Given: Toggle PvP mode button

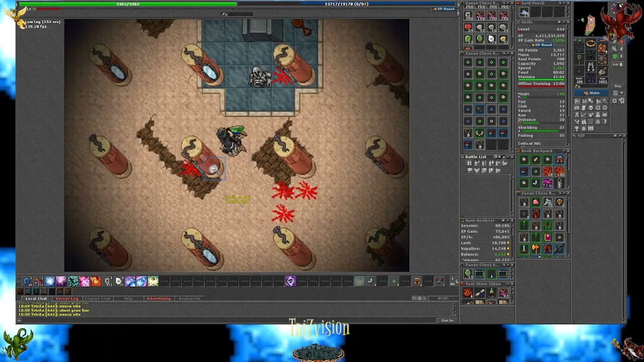Looking at the screenshot, I should click(x=618, y=64).
